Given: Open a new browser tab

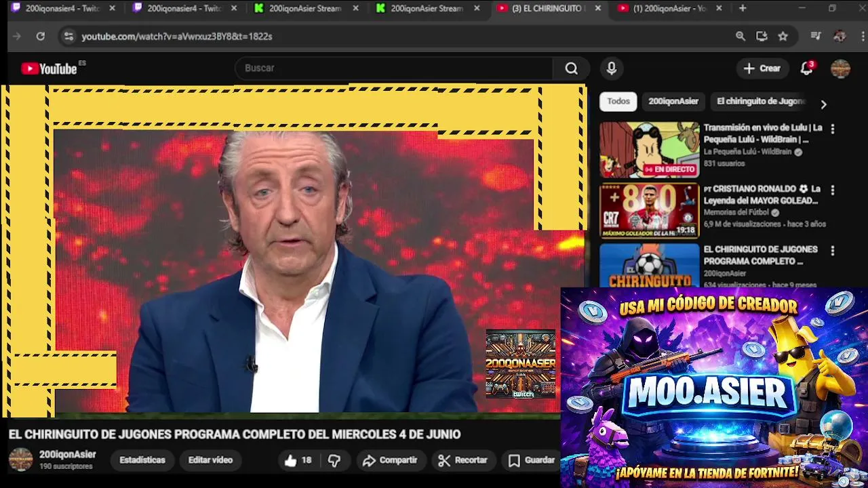Looking at the screenshot, I should (743, 8).
